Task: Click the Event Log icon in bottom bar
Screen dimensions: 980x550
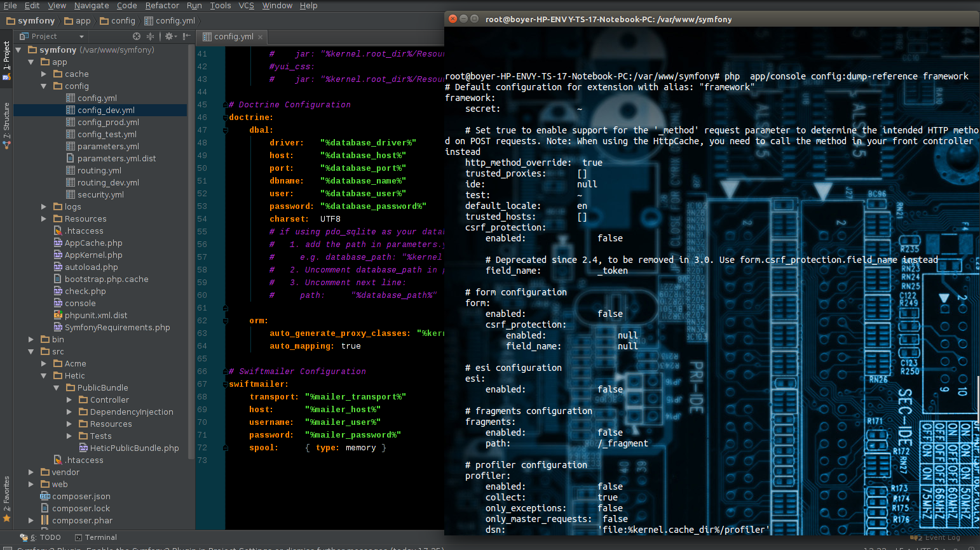Action: pos(916,537)
